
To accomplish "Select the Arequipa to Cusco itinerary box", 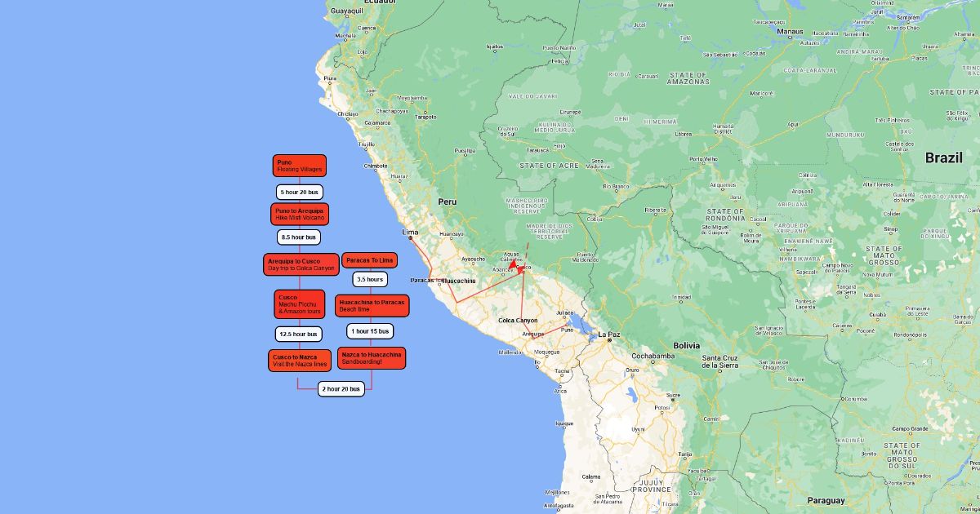I will tap(301, 264).
